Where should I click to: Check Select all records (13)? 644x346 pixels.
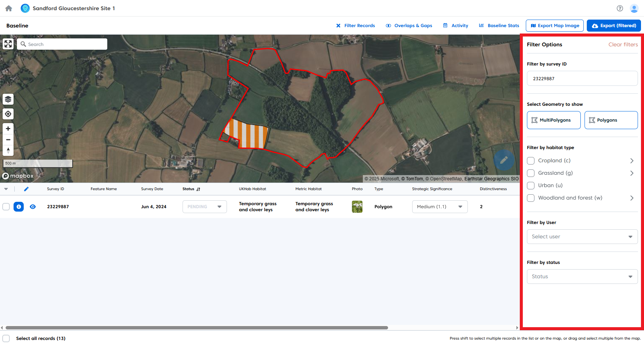[6, 338]
